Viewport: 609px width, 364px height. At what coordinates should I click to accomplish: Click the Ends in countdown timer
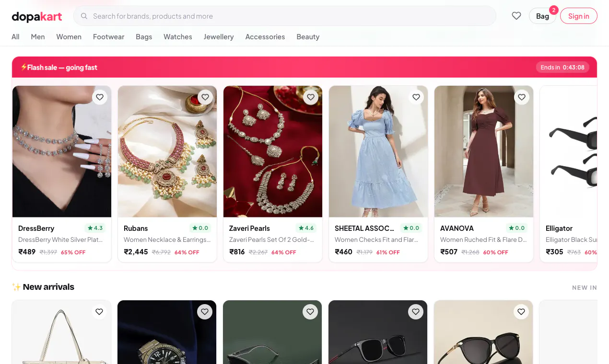point(562,68)
